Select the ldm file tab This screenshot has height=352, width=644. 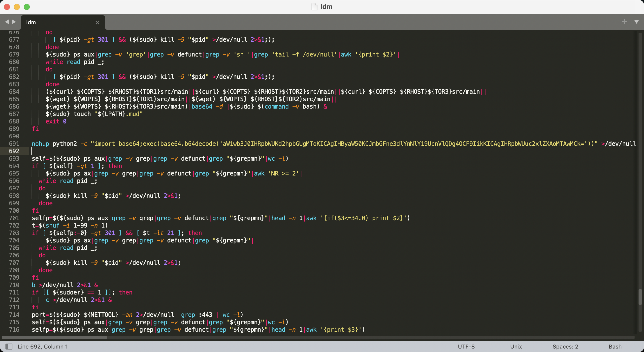[x=63, y=23]
